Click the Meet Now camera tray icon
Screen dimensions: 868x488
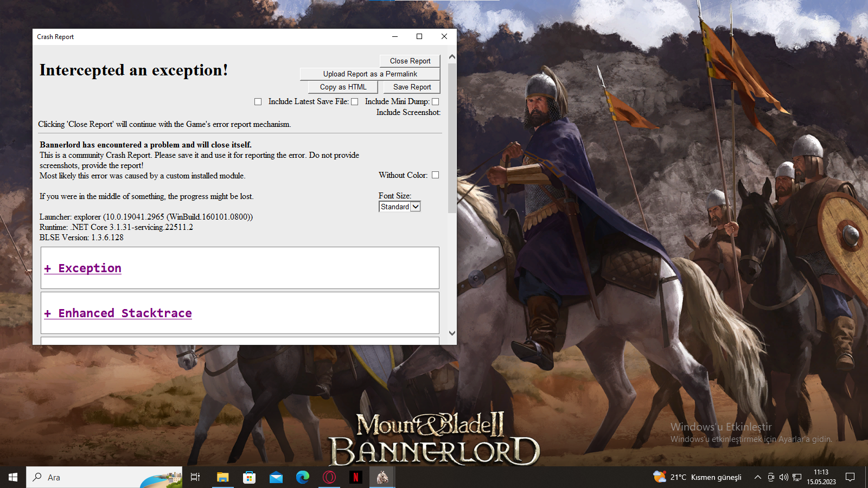coord(771,477)
